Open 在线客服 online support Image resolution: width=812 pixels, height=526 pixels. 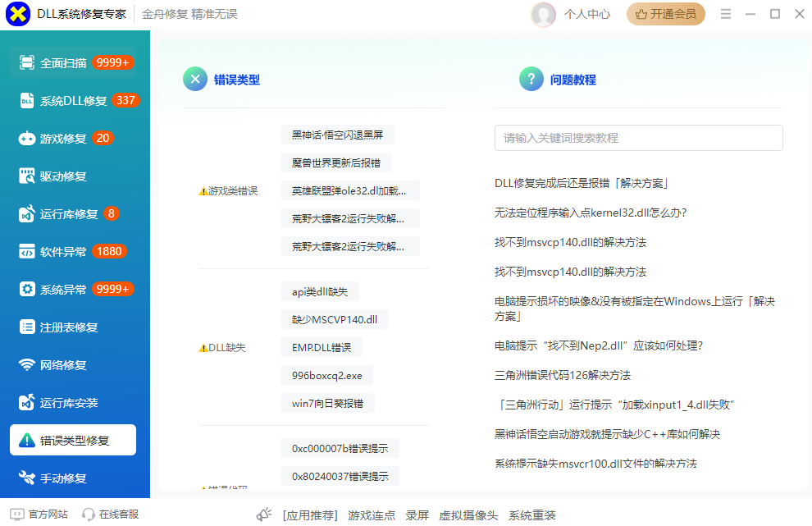click(x=118, y=515)
